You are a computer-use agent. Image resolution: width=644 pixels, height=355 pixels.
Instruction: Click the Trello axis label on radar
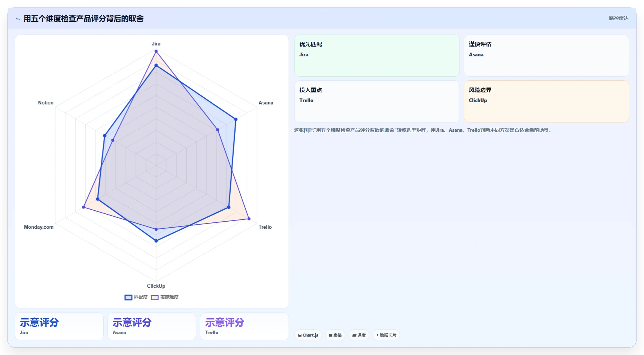[265, 227]
